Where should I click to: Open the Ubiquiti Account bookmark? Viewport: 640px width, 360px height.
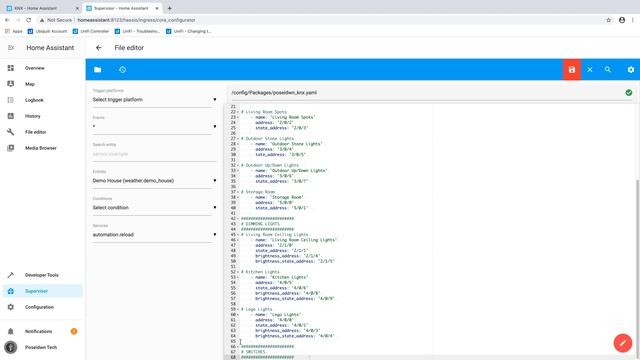47,31
